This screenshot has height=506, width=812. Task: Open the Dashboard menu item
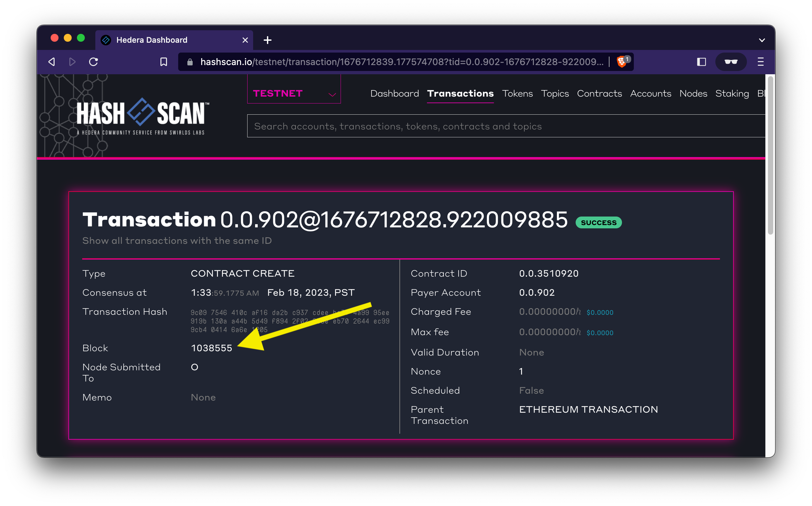click(394, 93)
